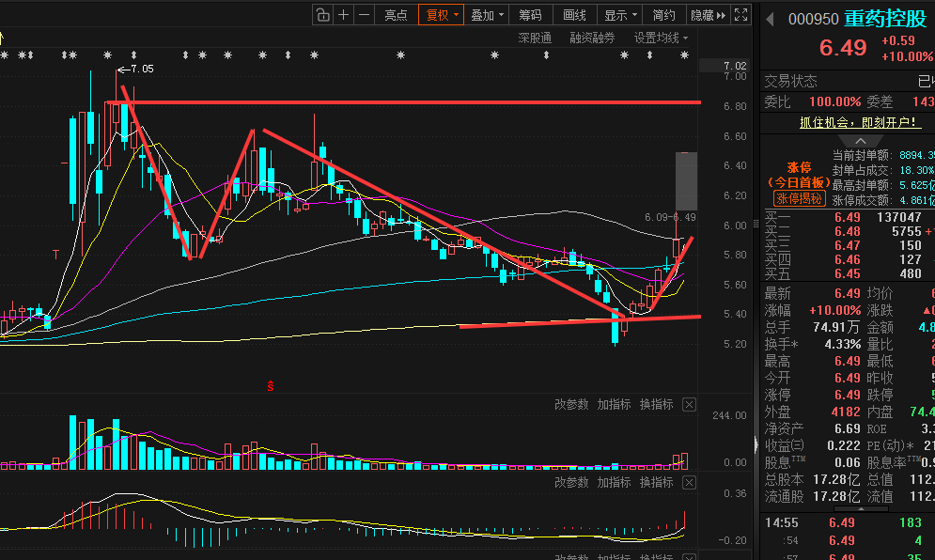Zoom out with the minus icon
The image size is (935, 560).
click(365, 15)
